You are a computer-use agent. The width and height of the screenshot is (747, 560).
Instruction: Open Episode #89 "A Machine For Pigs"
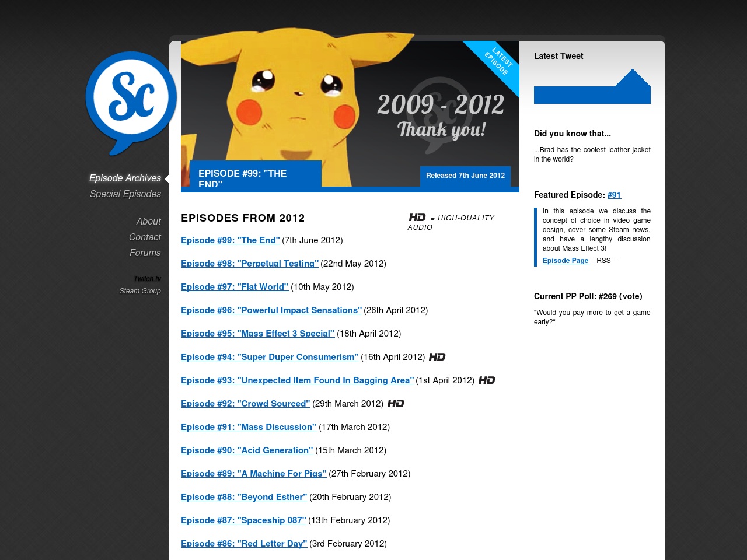pos(254,474)
